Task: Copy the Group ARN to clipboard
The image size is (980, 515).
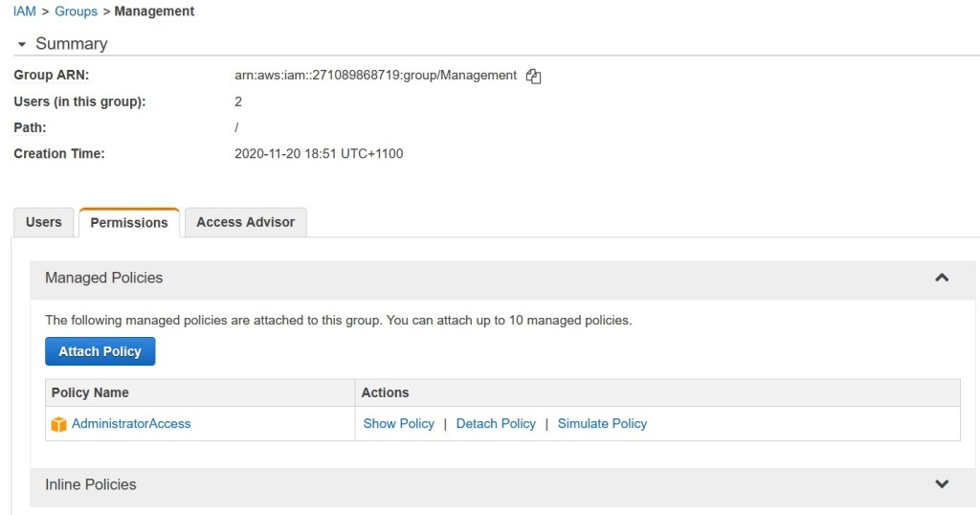Action: click(534, 77)
